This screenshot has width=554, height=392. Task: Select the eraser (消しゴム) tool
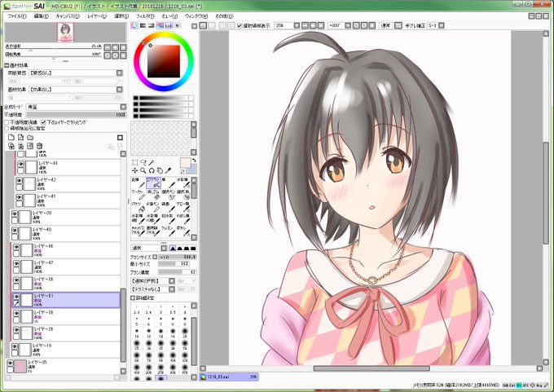click(x=153, y=195)
